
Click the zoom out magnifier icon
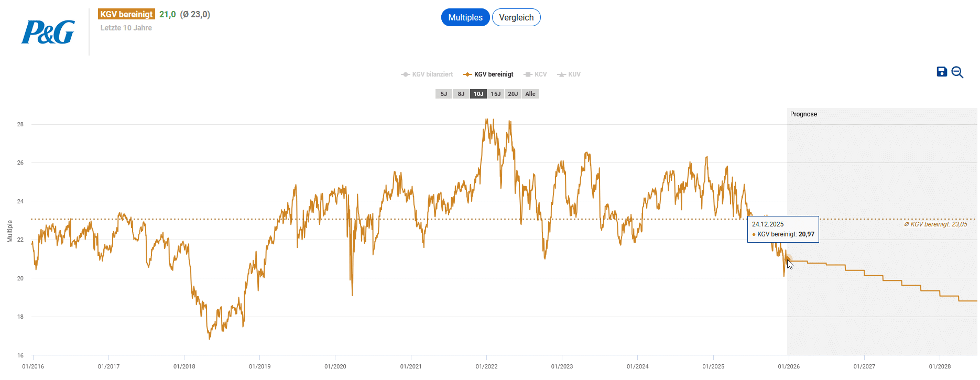pos(957,72)
